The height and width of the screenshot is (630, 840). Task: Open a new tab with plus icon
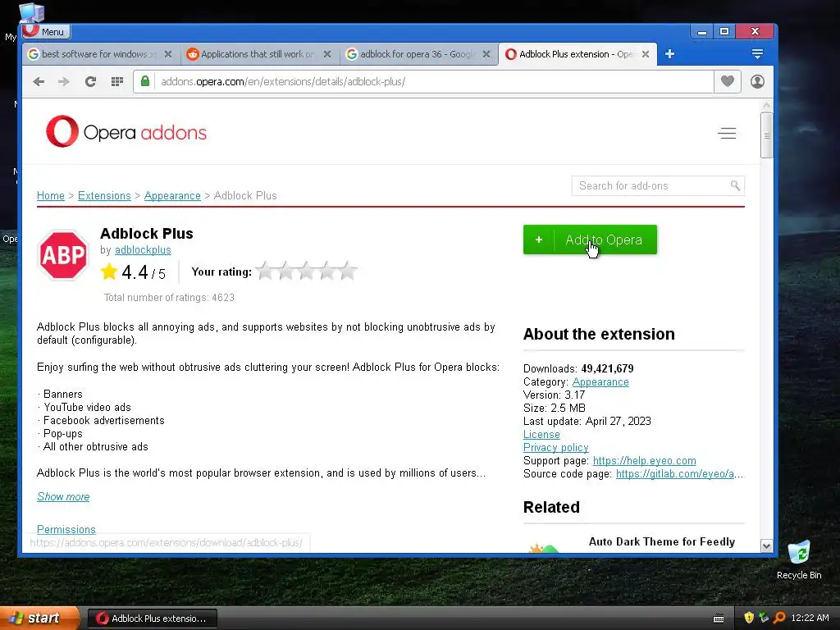pyautogui.click(x=669, y=54)
